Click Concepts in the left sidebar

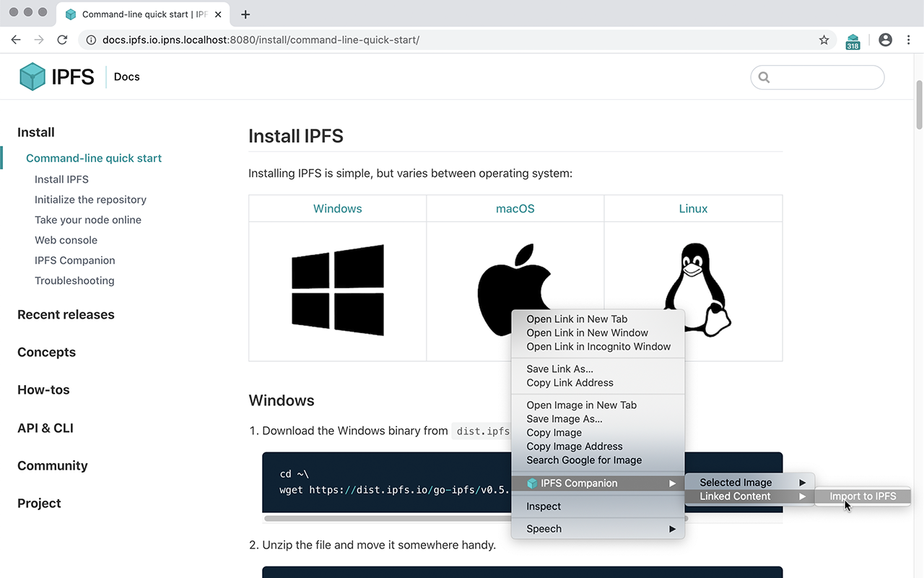click(46, 352)
